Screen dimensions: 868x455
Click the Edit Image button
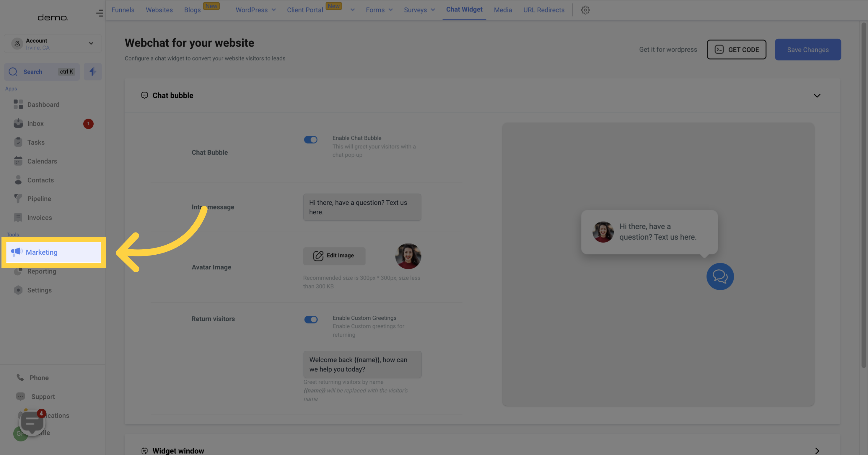pos(334,256)
